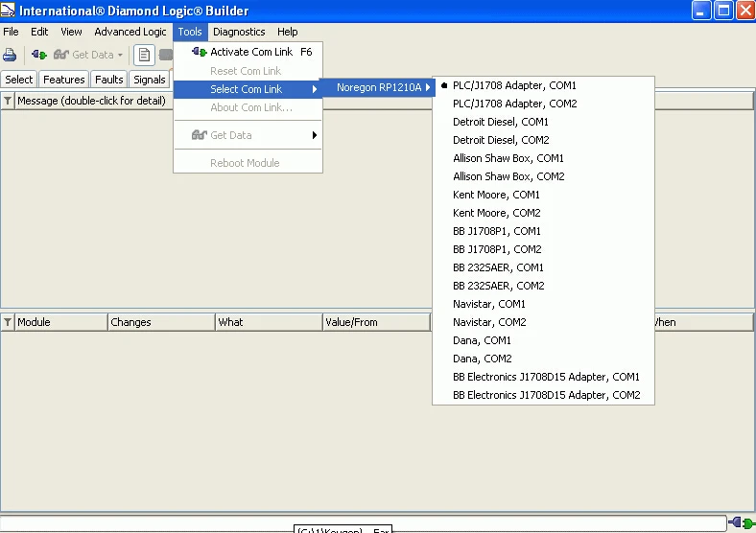Select Allison Shaw Box, COM2

[543, 176]
